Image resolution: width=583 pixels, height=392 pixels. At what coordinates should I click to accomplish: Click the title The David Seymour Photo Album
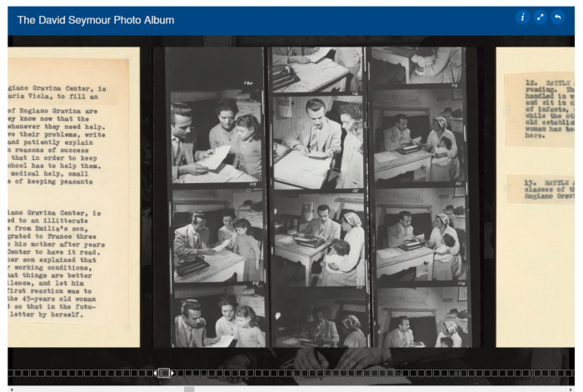coord(96,20)
